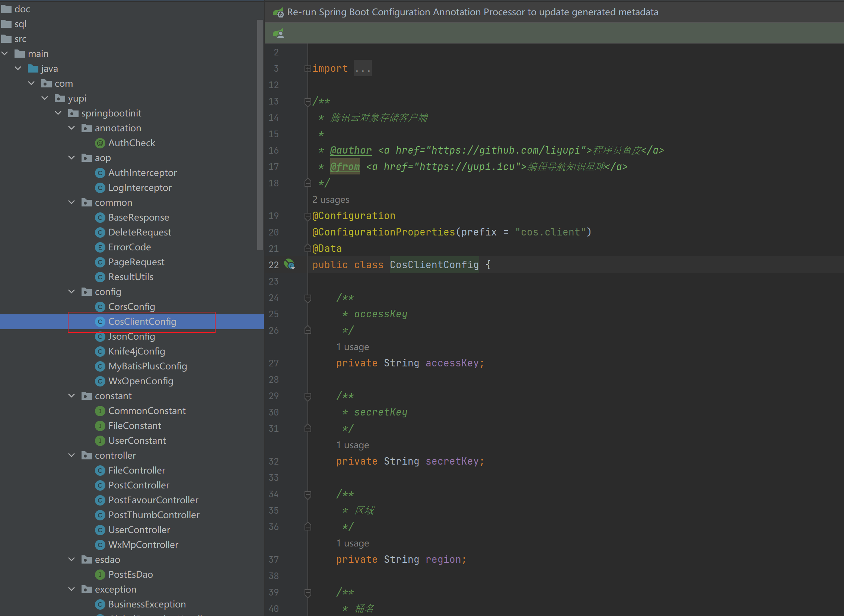Fold the accessKey Javadoc at line 24
Viewport: 844px width, 616px height.
point(308,298)
